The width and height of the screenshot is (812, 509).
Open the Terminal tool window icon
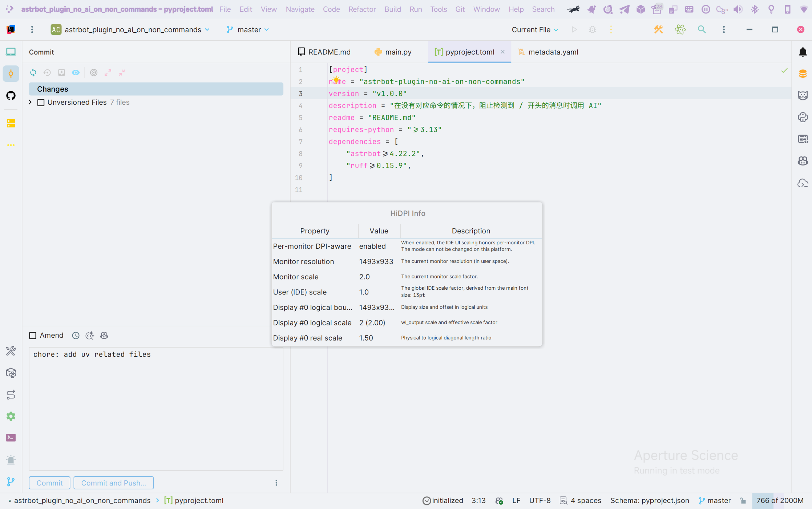(11, 438)
